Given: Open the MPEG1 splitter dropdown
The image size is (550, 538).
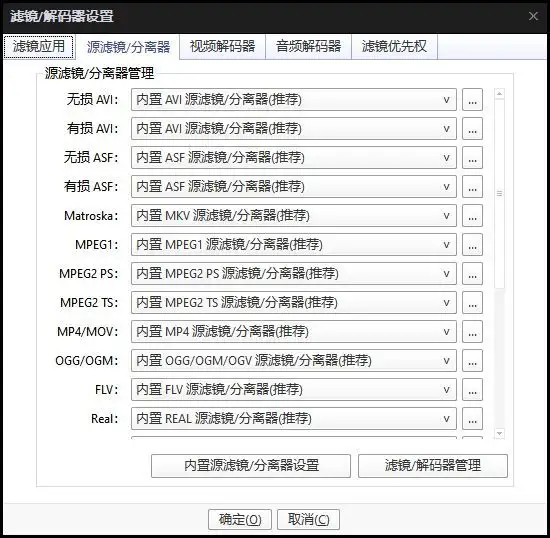Looking at the screenshot, I should pos(294,244).
